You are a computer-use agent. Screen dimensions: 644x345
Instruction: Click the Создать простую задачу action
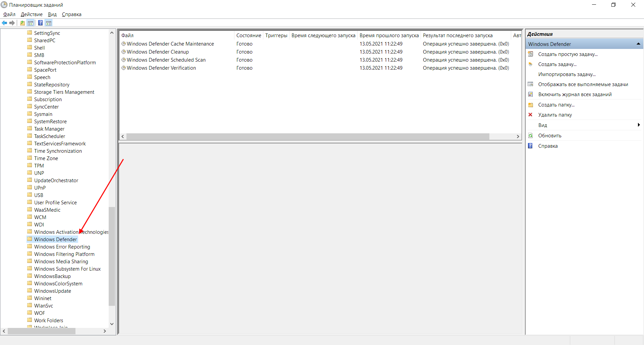568,54
